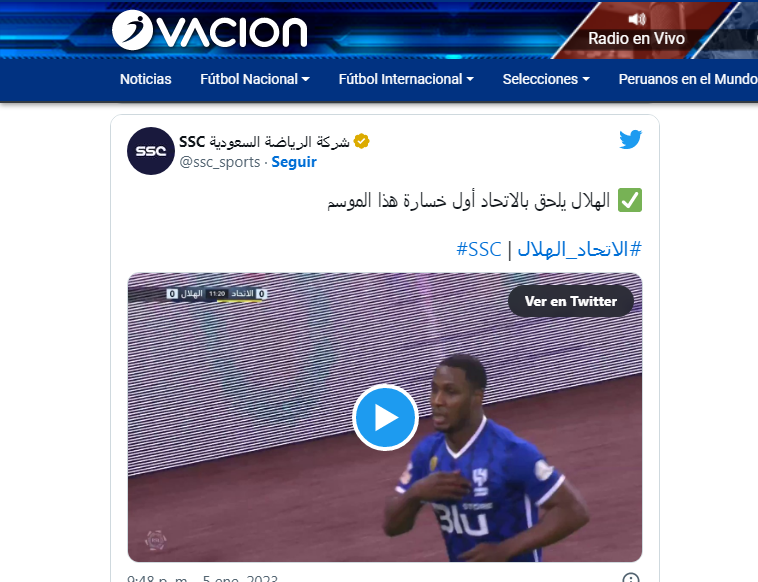The height and width of the screenshot is (582, 758).
Task: Click the Radio en Vivo speaker icon
Action: click(x=637, y=19)
